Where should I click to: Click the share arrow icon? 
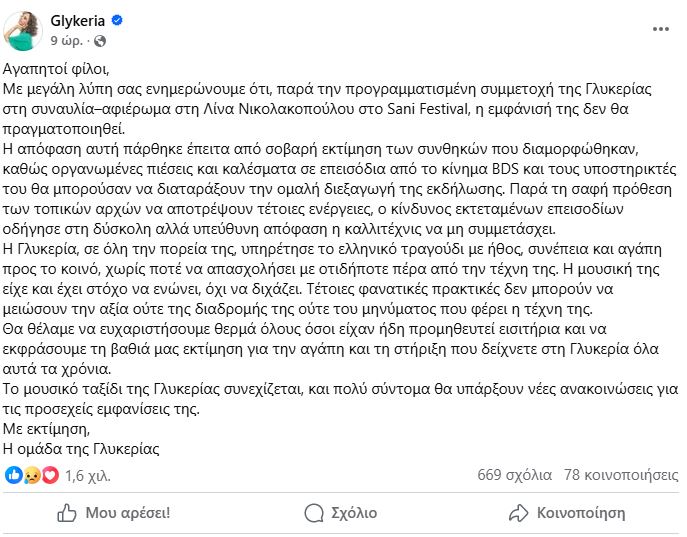[x=516, y=513]
